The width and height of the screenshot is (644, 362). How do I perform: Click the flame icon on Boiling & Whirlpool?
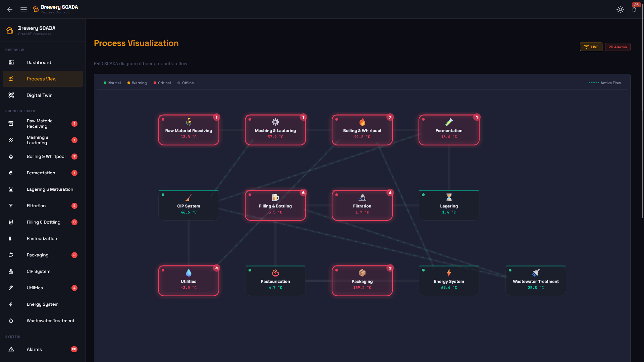362,122
